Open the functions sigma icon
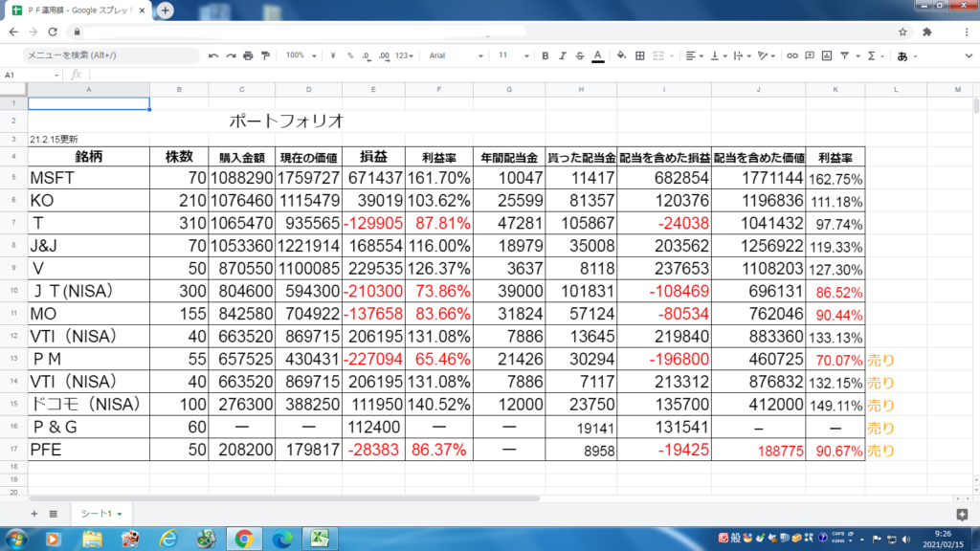The height and width of the screenshot is (551, 980). click(872, 55)
